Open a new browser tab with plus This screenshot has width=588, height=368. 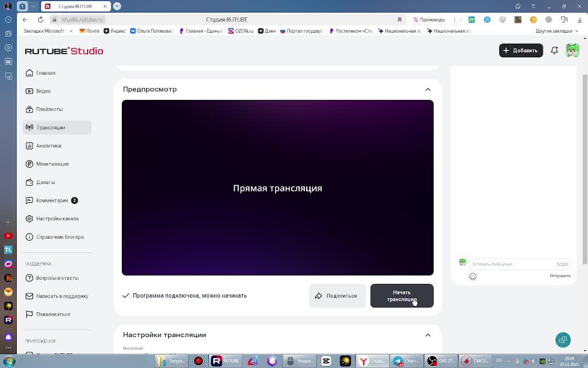pos(117,6)
